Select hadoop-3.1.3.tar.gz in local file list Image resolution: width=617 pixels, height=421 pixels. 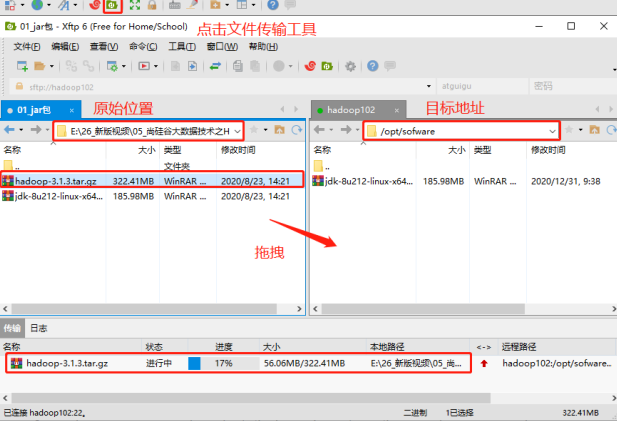(x=152, y=181)
